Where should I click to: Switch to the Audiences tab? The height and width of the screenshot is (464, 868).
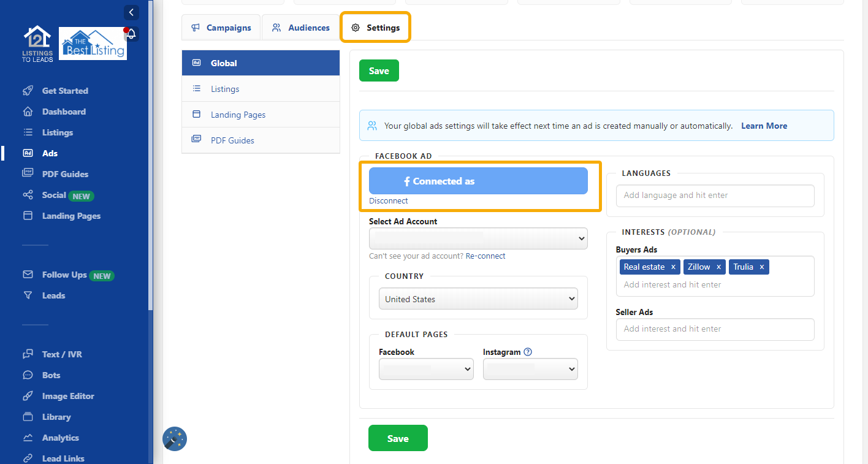click(300, 27)
